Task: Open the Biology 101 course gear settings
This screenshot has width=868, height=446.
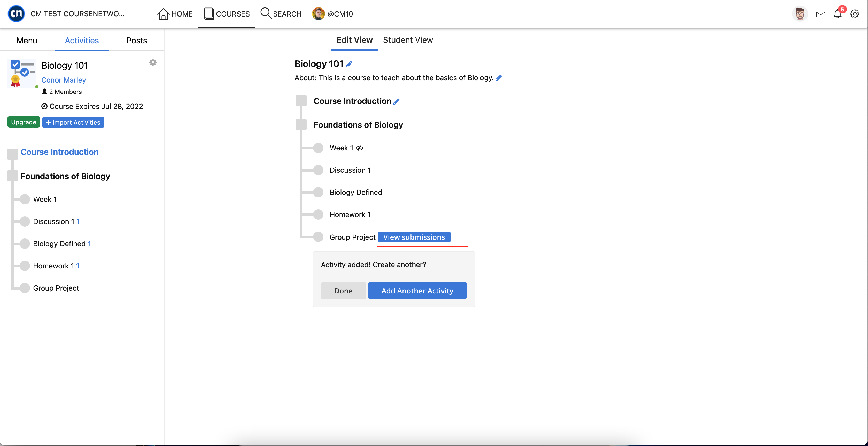Action: (x=153, y=63)
